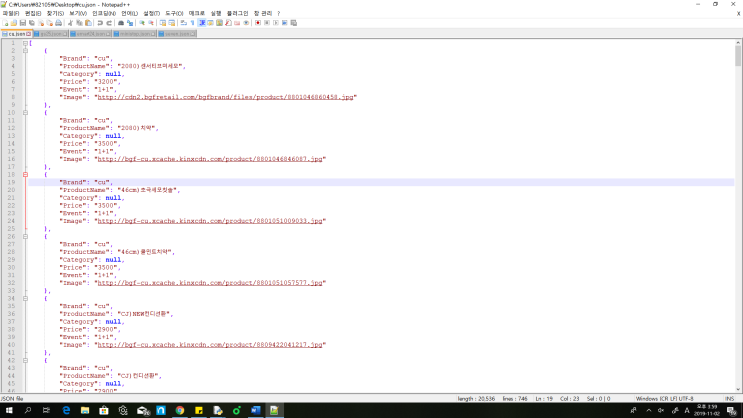Click Save All toolbar icon
Viewport: 743px width, 418px height.
coord(32,23)
